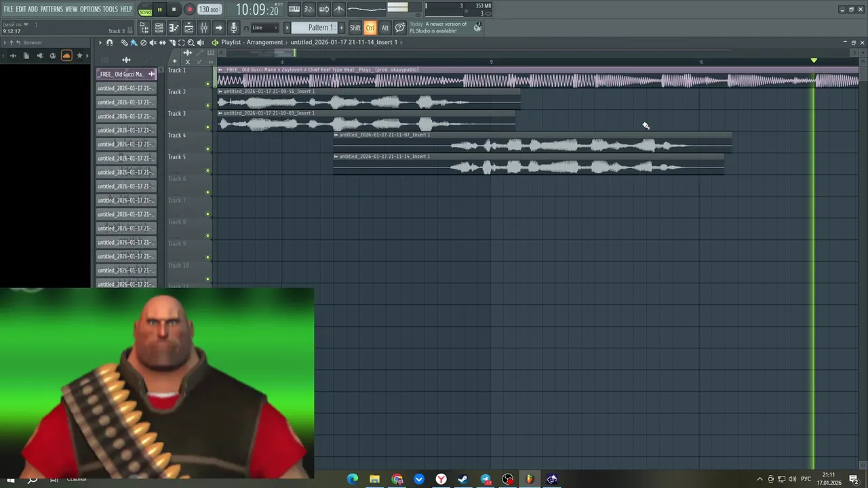The image size is (868, 488).
Task: Click the untitled_2026-01-17 21-11-14_Insert 1 breadcrumb
Action: pyautogui.click(x=344, y=42)
